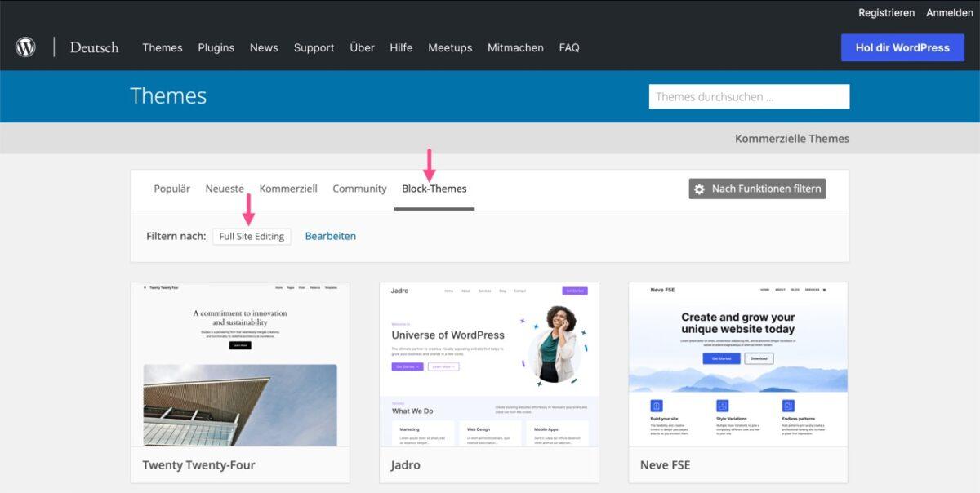Go to the News menu item
The image size is (980, 493).
tap(264, 47)
